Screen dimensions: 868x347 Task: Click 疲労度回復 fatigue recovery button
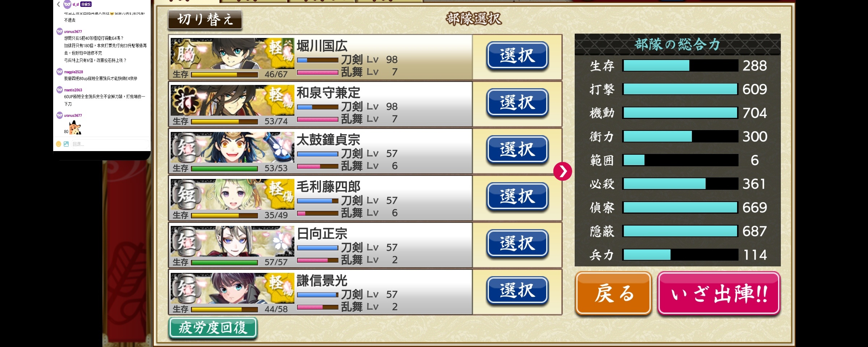[x=213, y=328]
